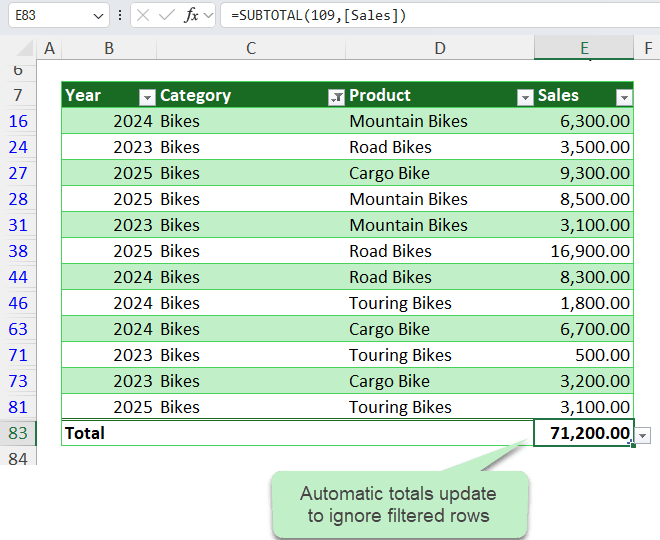
Task: Open the total row function dropdown
Action: point(643,435)
